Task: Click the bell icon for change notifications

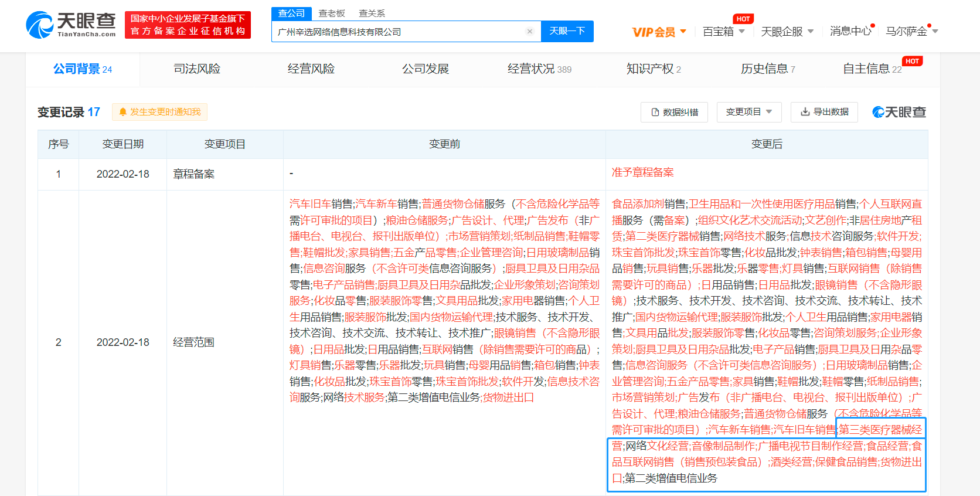Action: 122,112
